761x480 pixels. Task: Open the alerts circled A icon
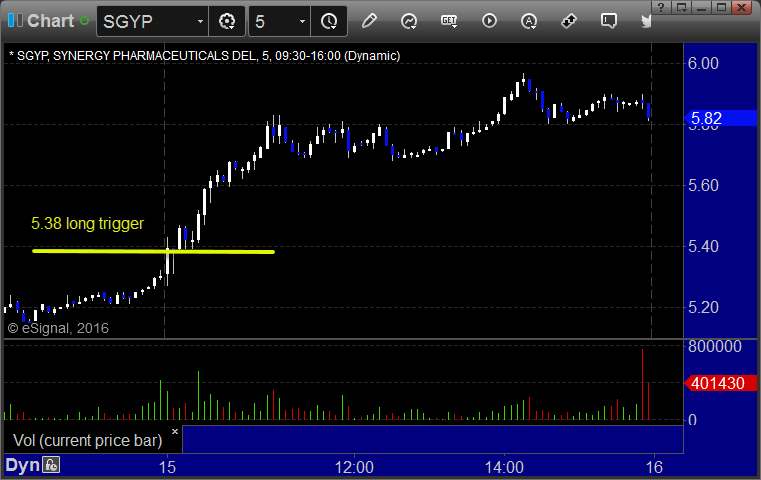coord(529,21)
